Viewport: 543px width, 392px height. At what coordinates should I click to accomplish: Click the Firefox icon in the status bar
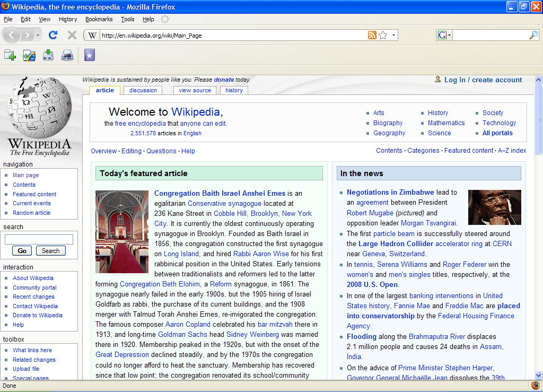536,385
